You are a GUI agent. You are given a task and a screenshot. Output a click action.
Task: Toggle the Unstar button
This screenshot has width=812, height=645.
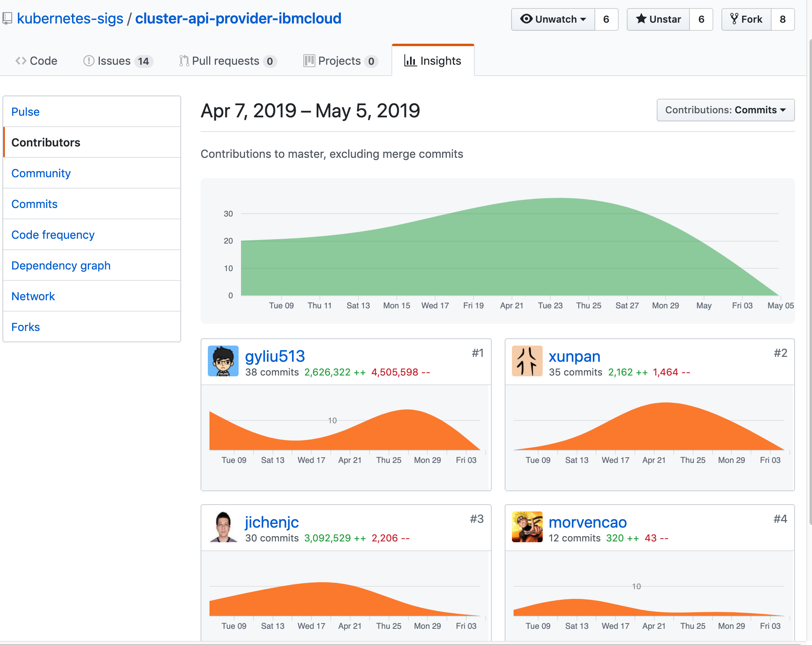[x=658, y=19]
